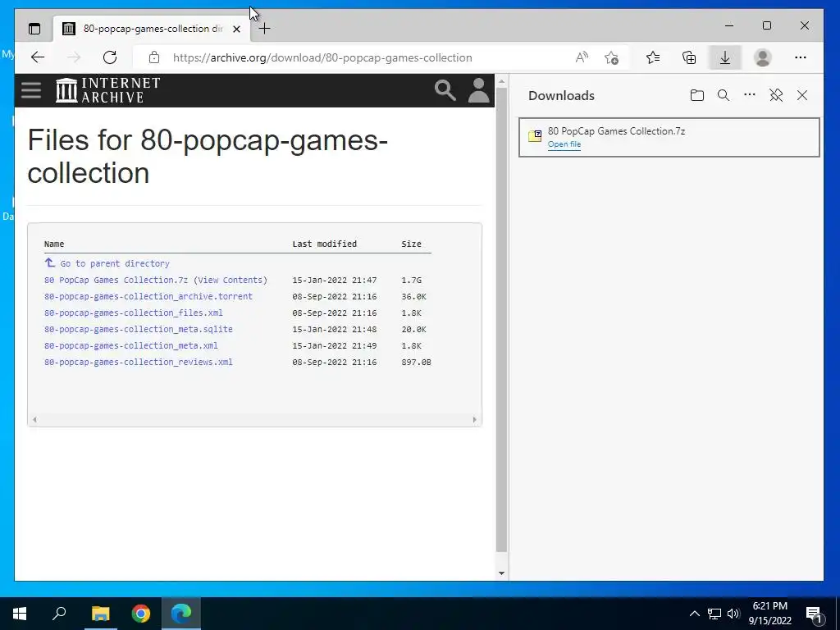Toggle the Downloads toolbar button
This screenshot has width=840, height=630.
[x=725, y=57]
